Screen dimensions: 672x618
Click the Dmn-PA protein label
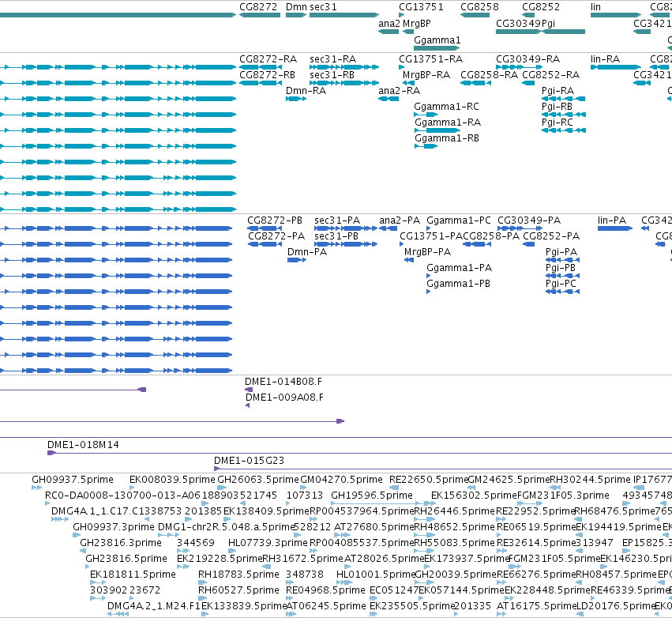[x=307, y=252]
